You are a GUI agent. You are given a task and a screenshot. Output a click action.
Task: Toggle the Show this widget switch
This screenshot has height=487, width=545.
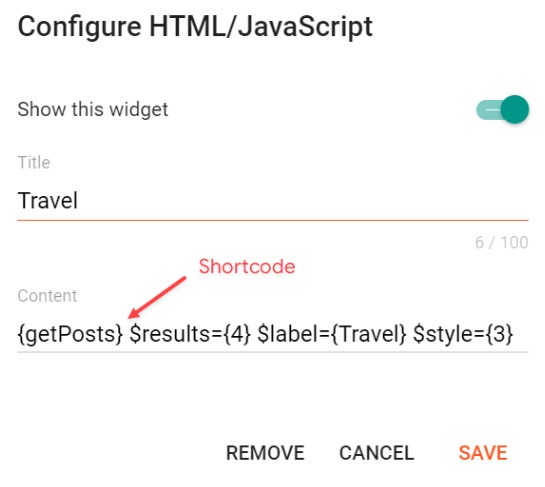tap(502, 109)
